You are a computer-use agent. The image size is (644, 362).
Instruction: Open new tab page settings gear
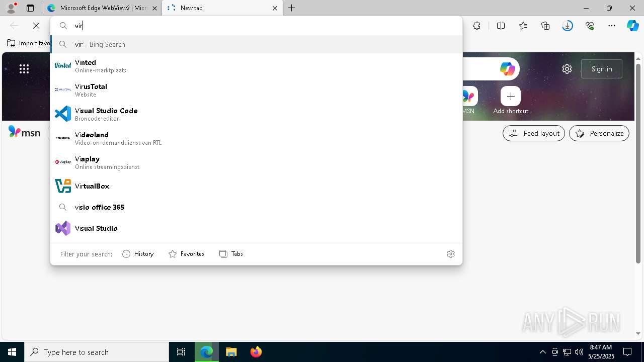[x=567, y=69]
